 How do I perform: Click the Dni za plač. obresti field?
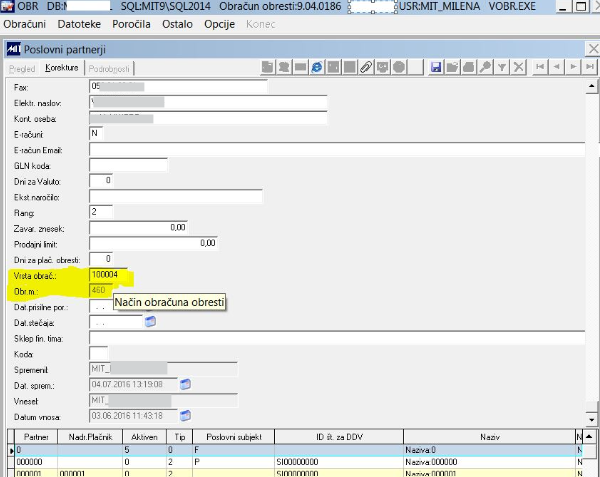(x=101, y=259)
